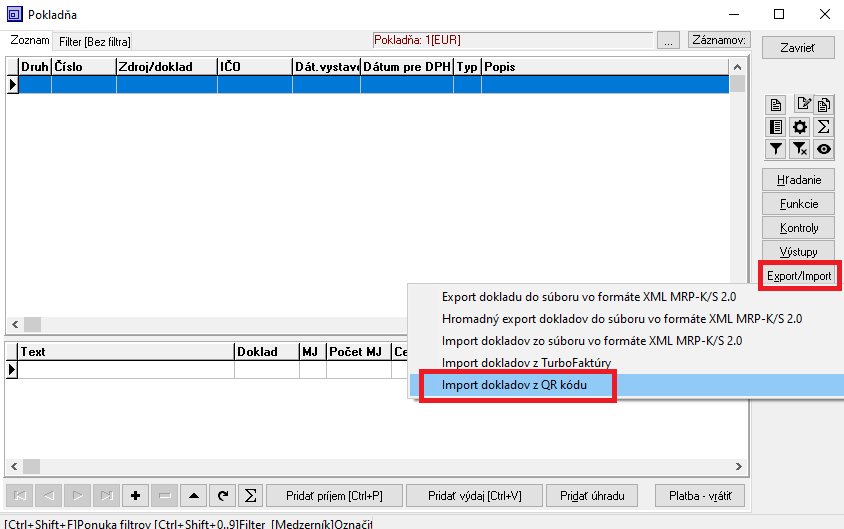Click the ellipsis button next to Pokladňa field
Image resolution: width=844 pixels, height=529 pixels.
(x=669, y=41)
